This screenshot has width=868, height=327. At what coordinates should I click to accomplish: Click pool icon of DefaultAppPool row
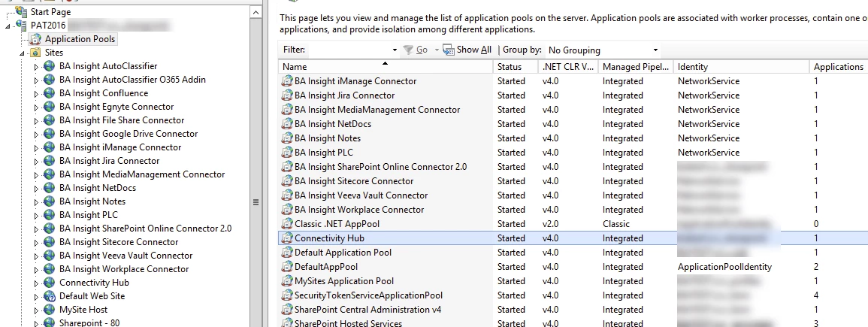pyautogui.click(x=287, y=267)
